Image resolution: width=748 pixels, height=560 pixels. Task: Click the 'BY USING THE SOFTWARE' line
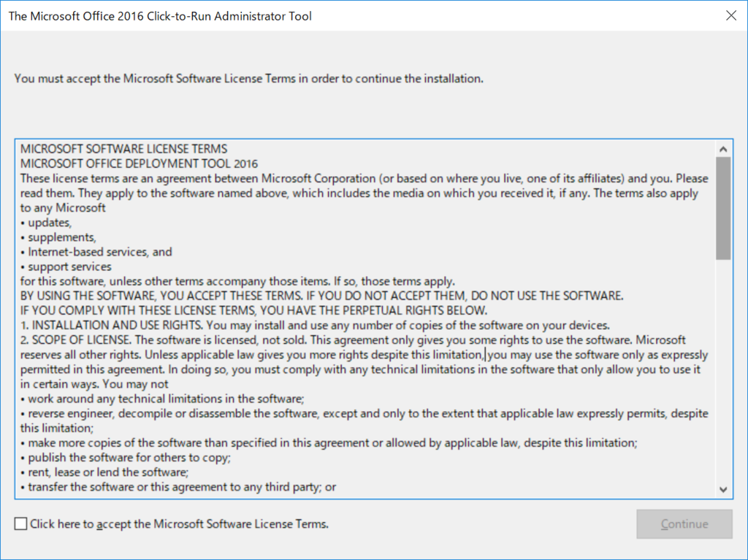[321, 296]
